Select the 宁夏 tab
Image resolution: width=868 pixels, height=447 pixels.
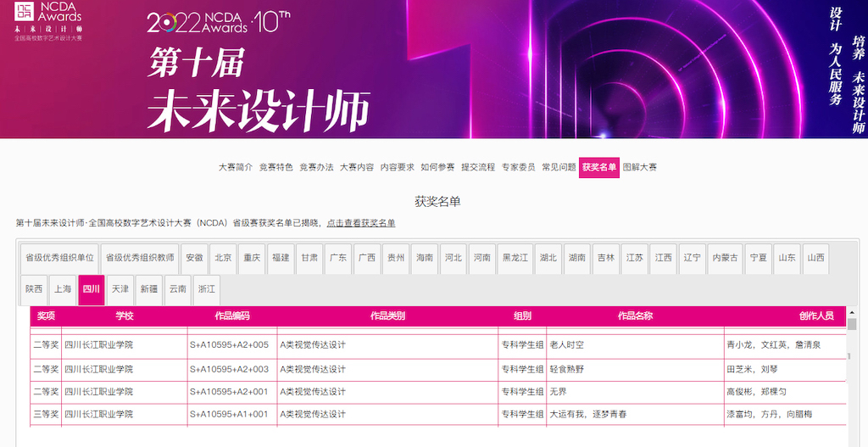click(x=759, y=258)
